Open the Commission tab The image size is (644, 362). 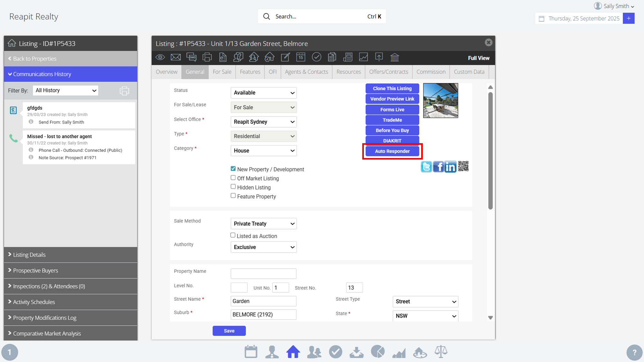click(x=431, y=72)
